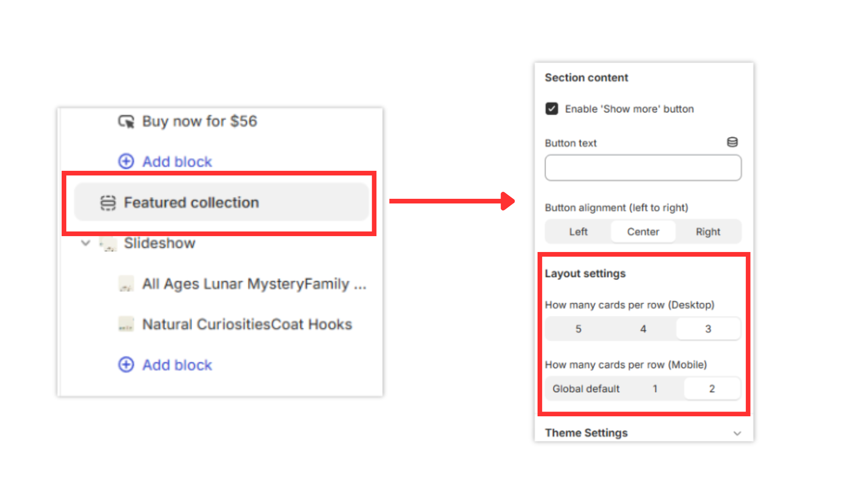Select the Slideshow section label
The image size is (850, 504).
point(159,243)
